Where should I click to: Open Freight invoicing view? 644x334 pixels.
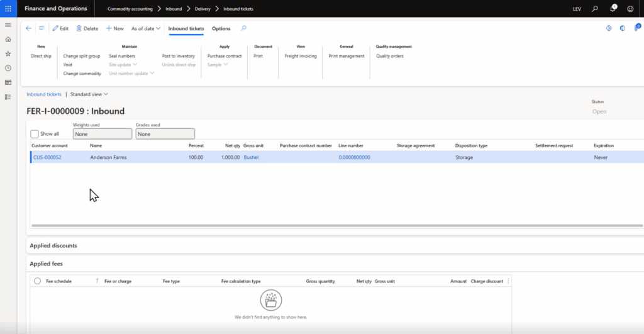coord(301,56)
